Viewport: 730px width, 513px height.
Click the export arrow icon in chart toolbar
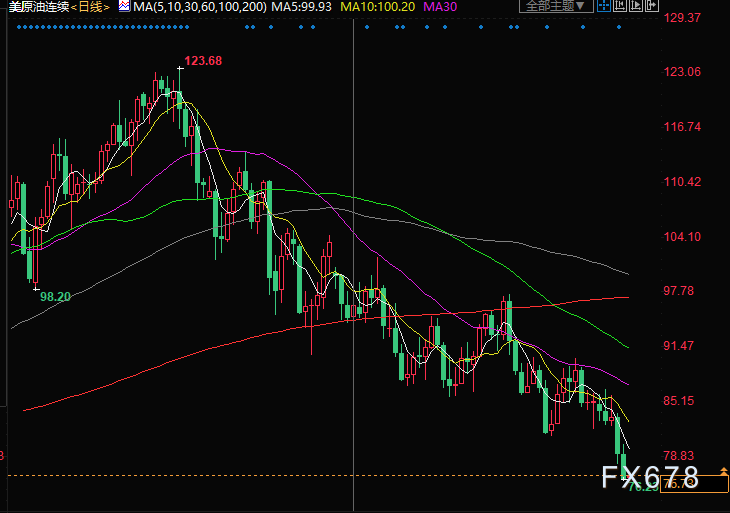click(652, 6)
